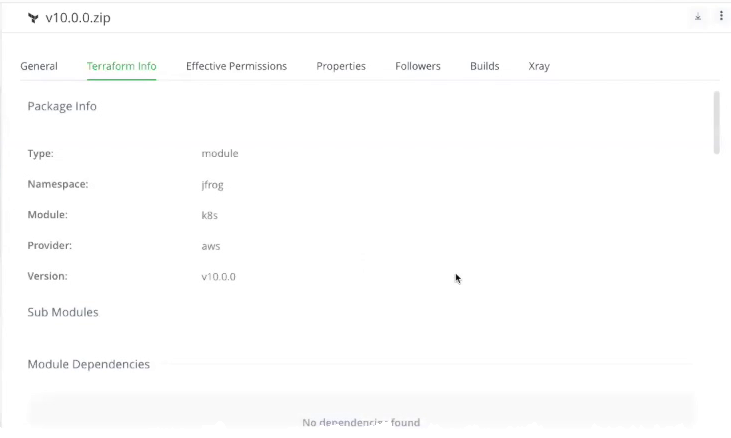Open the Effective Permissions tab
This screenshot has width=731, height=438.
236,66
